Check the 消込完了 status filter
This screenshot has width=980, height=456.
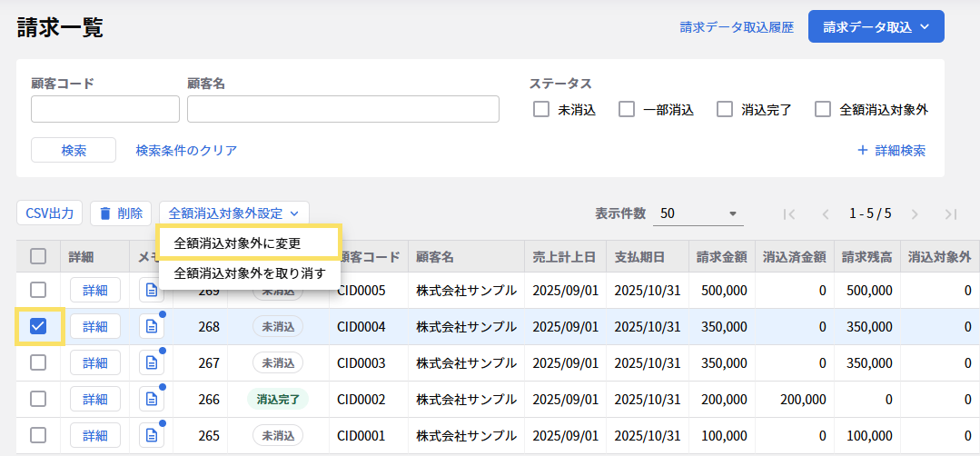[x=725, y=110]
